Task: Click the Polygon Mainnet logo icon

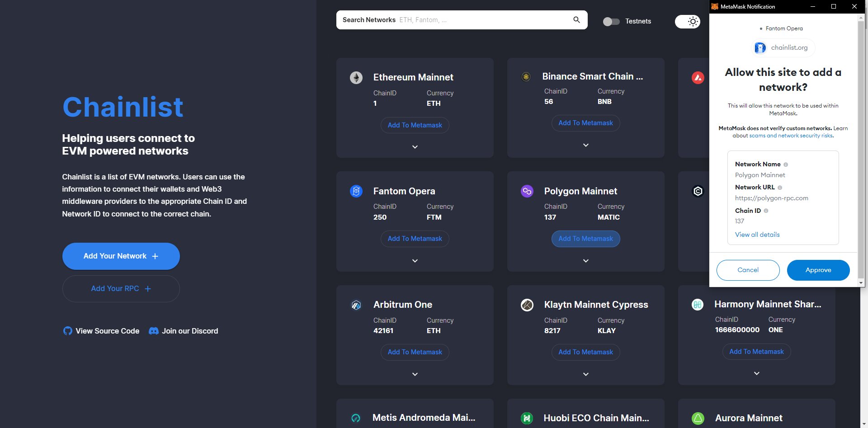Action: [x=527, y=191]
